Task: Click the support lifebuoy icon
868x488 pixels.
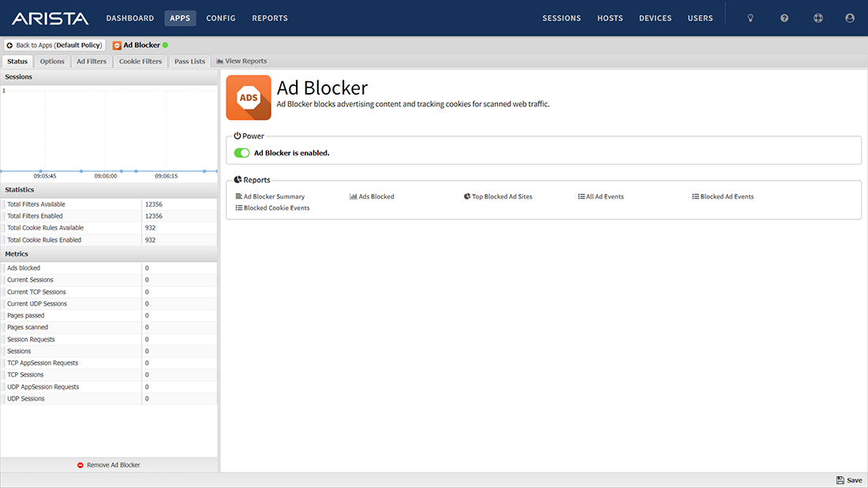Action: pos(817,18)
